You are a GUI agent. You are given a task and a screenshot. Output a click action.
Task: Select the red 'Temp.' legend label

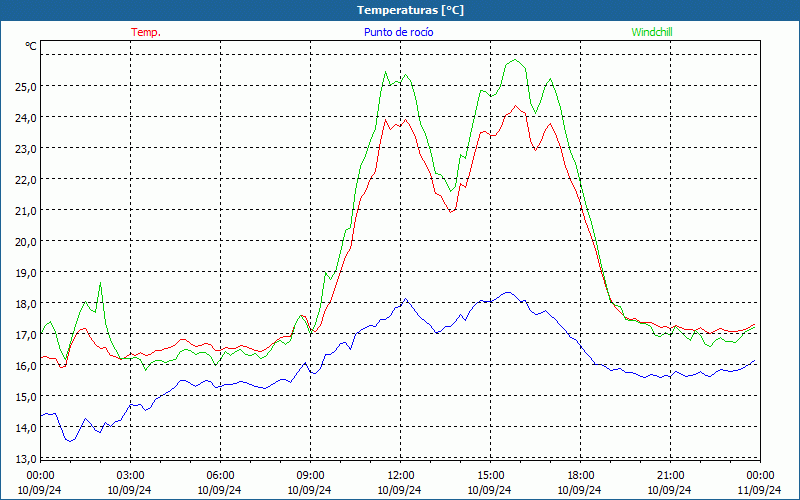(x=146, y=32)
